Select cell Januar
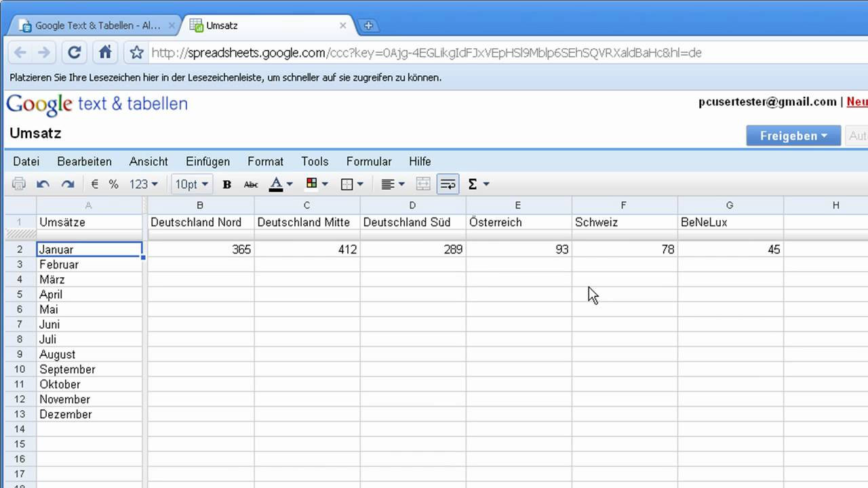The height and width of the screenshot is (488, 868). point(90,249)
